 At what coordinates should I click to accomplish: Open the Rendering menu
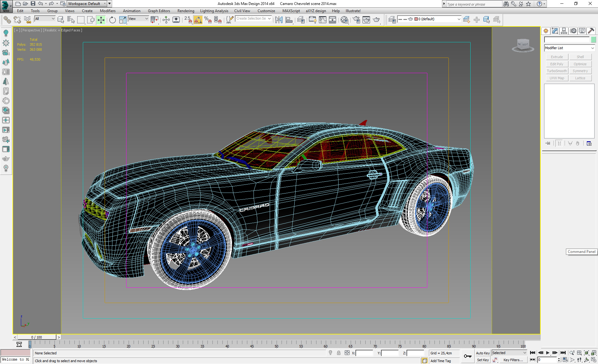(x=186, y=11)
